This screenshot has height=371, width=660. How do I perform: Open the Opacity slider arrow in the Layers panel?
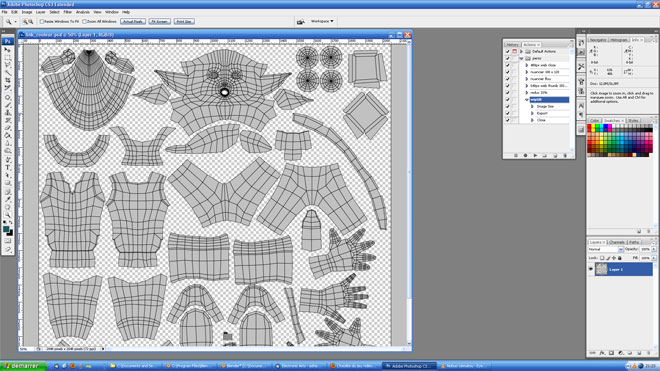pos(654,249)
